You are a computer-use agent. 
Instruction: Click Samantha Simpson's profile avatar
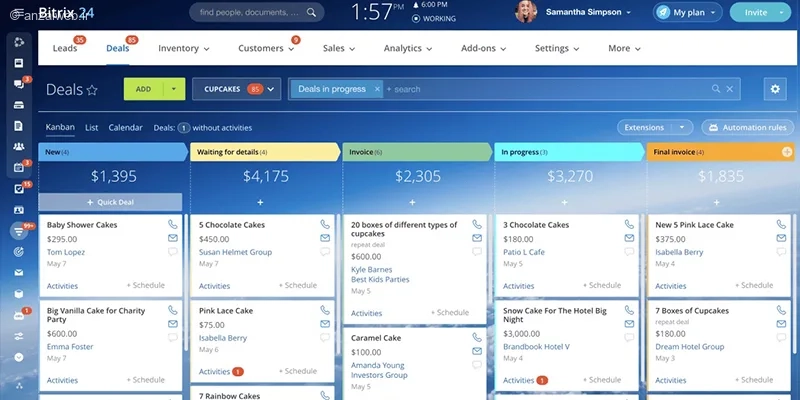pos(526,12)
